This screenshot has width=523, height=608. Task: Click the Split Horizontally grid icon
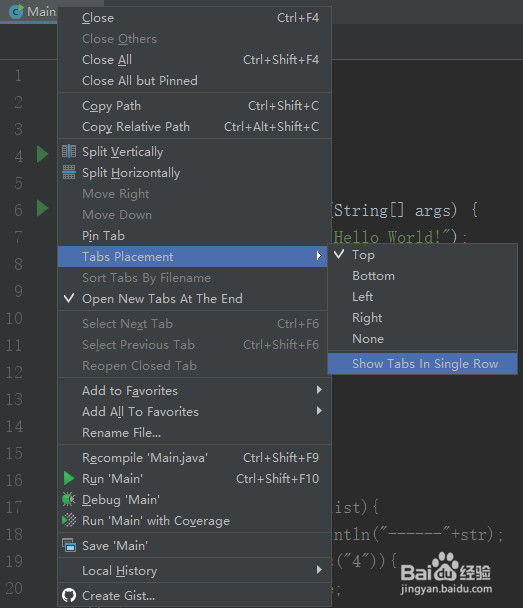(x=69, y=172)
